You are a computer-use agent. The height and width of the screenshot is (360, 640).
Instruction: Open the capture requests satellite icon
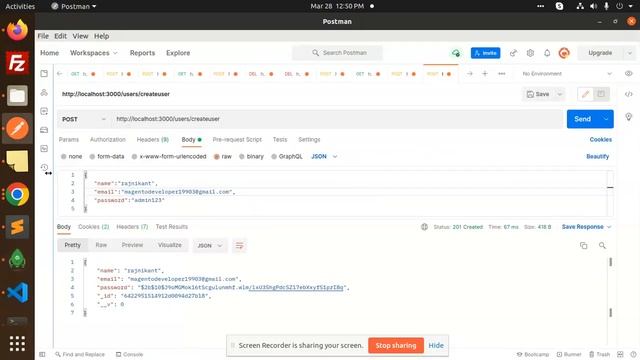(x=513, y=53)
